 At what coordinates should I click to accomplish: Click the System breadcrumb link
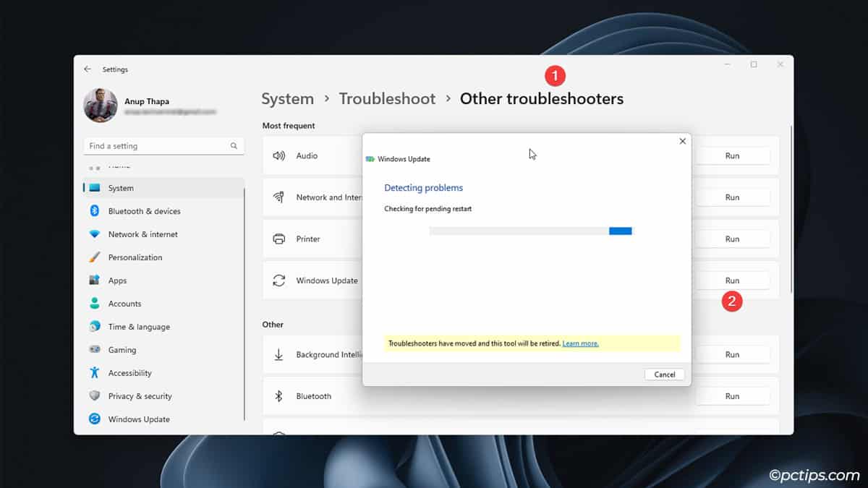(287, 99)
